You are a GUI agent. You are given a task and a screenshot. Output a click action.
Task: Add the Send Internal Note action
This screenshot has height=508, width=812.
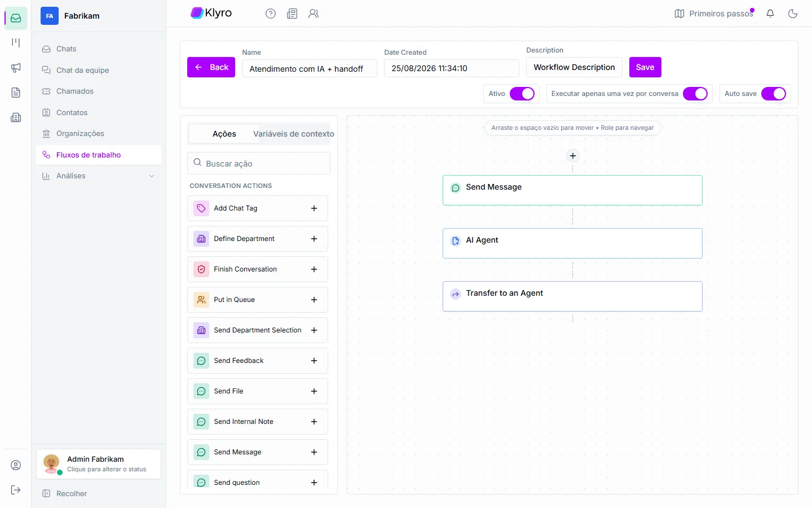[x=314, y=422]
